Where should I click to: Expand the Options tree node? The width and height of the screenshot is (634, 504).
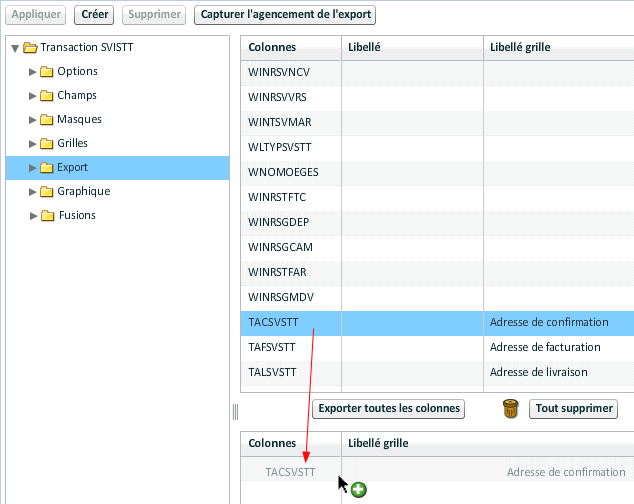point(32,72)
